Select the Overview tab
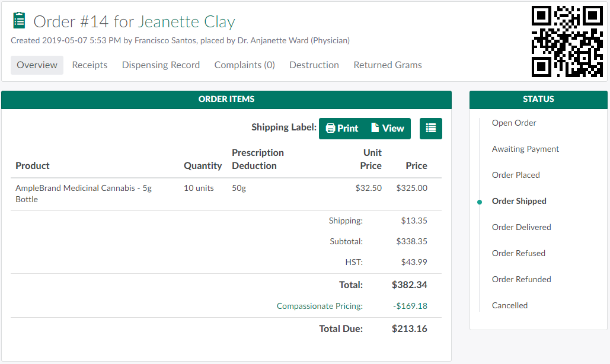610x364 pixels. [x=37, y=65]
